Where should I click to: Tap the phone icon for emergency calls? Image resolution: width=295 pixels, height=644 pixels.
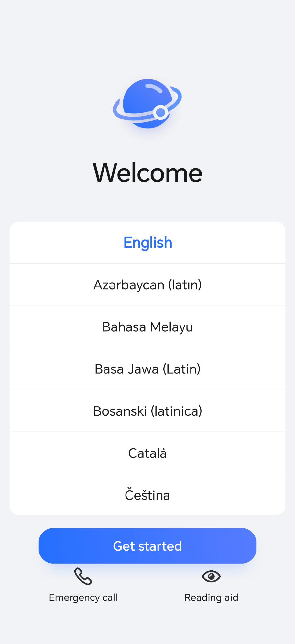tap(83, 576)
